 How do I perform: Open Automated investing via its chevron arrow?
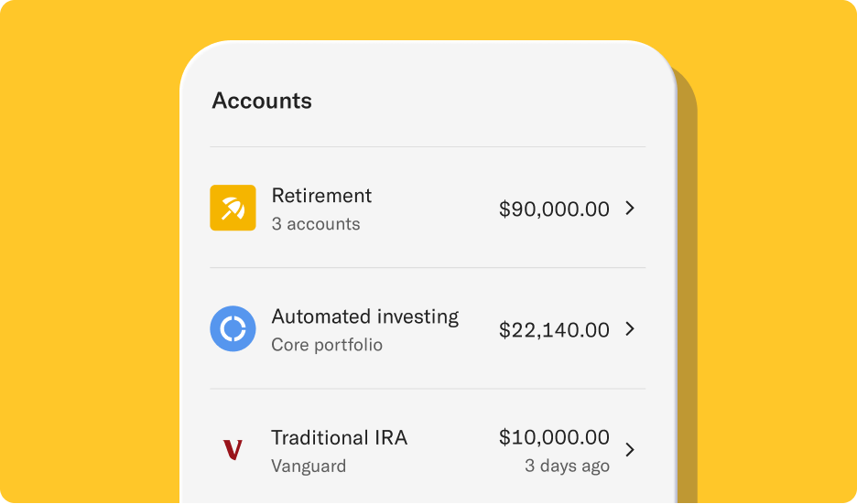630,329
